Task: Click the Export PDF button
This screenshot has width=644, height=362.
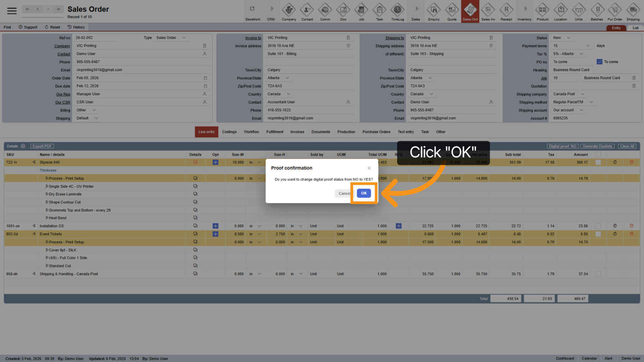Action: coord(42,146)
